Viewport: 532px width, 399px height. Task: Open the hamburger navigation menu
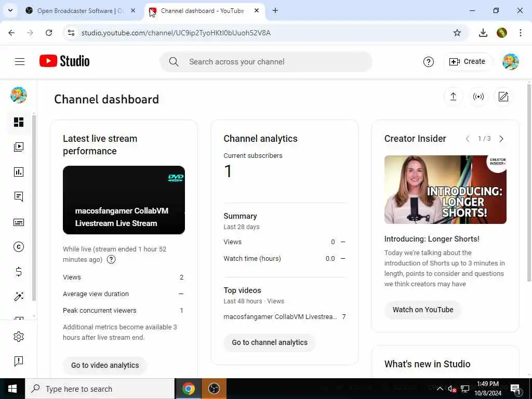click(x=20, y=61)
